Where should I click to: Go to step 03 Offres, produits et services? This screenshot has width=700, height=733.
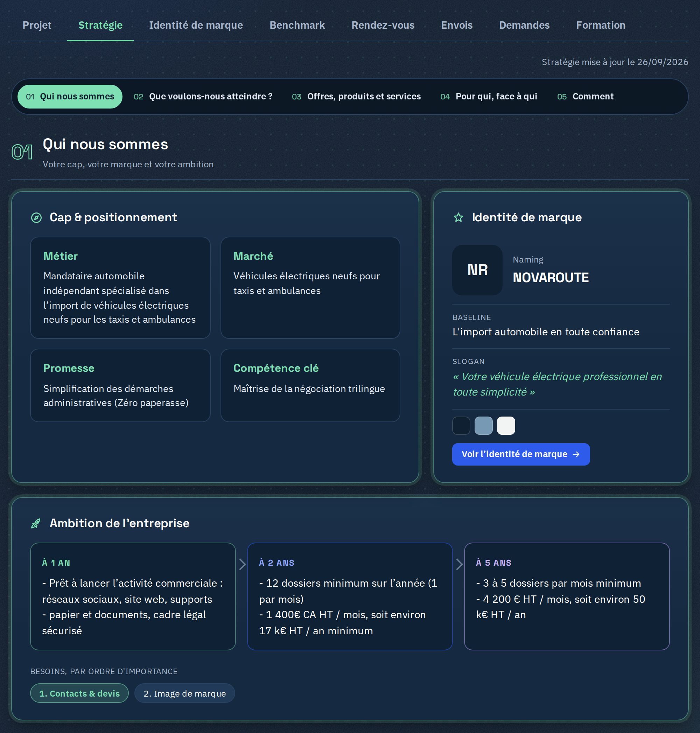click(356, 97)
